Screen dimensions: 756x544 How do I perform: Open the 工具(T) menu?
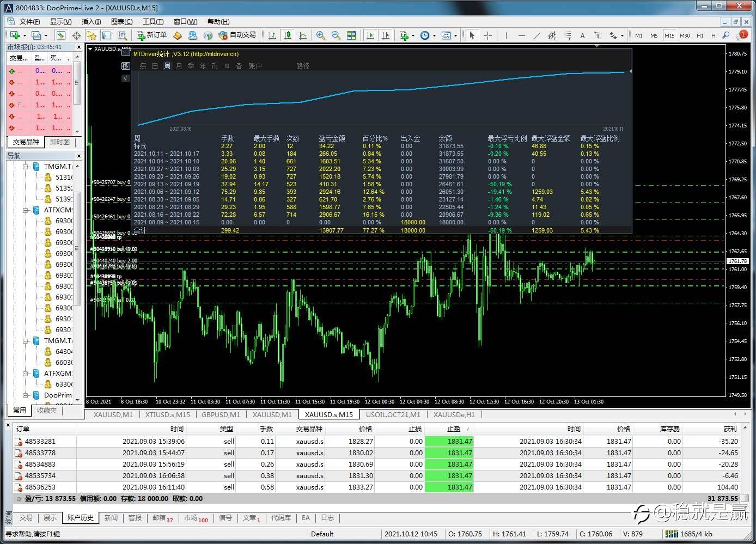tap(153, 22)
